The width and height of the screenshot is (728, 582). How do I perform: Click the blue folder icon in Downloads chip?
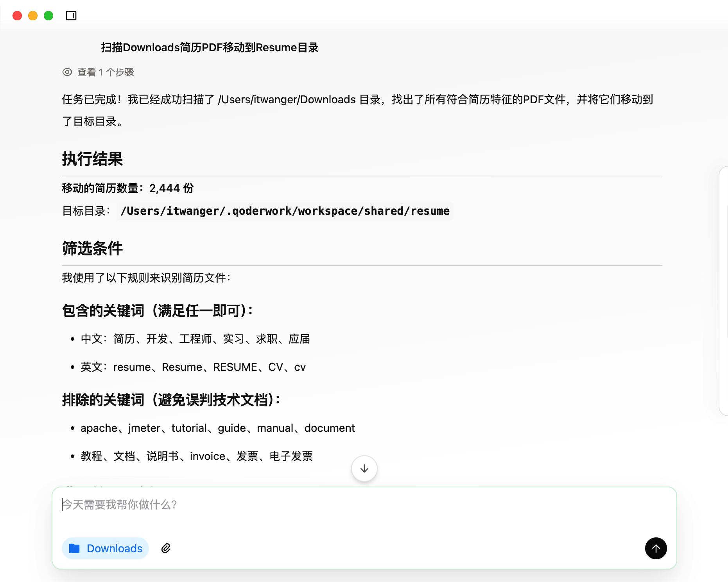tap(74, 548)
